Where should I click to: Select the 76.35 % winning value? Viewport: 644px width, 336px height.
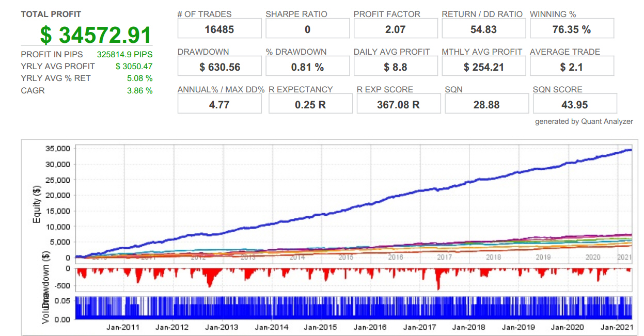(x=572, y=29)
